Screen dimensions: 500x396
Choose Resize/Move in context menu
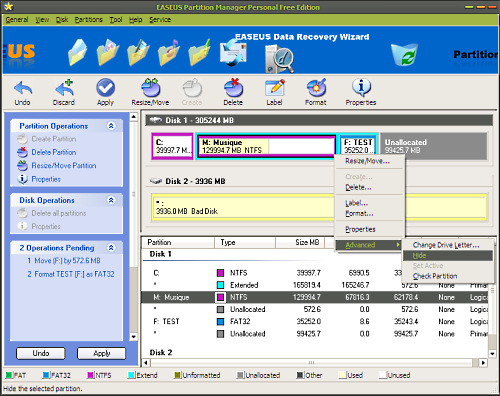[369, 161]
